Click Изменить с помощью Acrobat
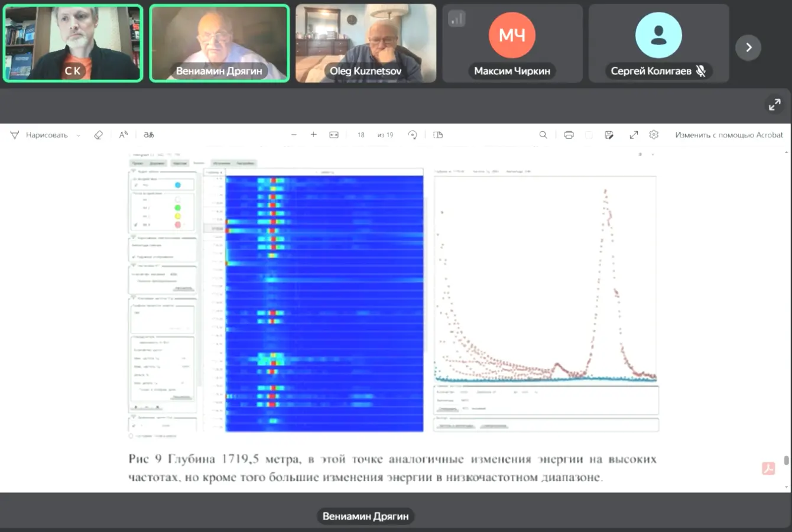The width and height of the screenshot is (792, 532). (x=729, y=135)
